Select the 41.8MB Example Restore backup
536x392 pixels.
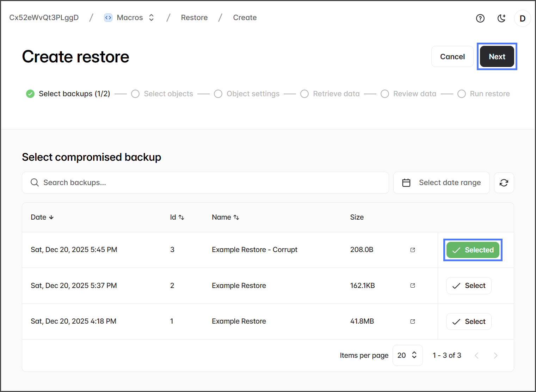coord(469,321)
